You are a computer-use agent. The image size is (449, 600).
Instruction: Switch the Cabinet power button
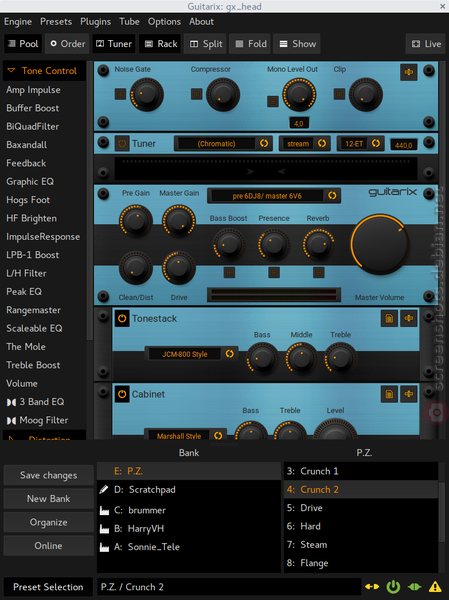coord(122,394)
